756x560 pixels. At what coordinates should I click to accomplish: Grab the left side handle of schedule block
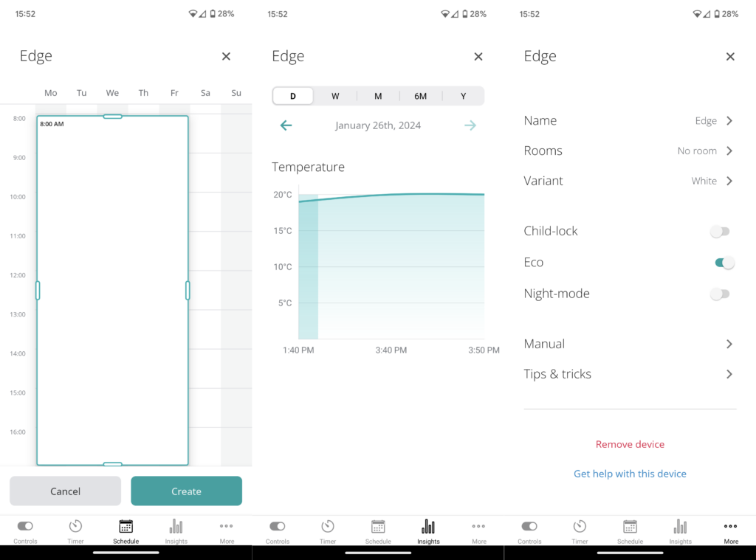(x=38, y=290)
